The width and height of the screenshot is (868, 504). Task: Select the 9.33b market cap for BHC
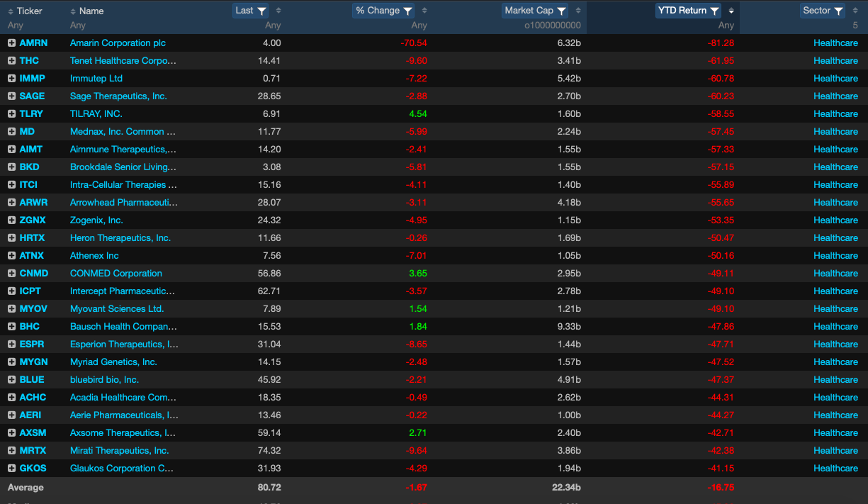(569, 327)
